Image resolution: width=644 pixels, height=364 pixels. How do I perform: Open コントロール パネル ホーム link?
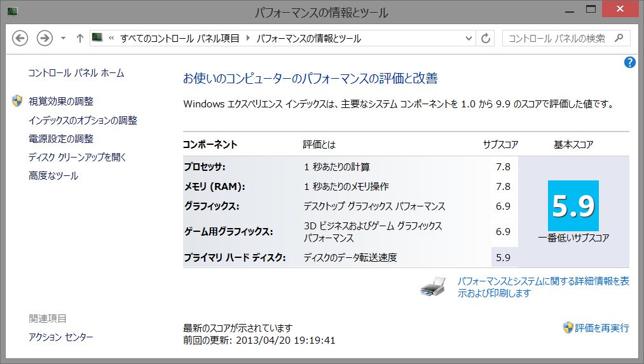(76, 73)
